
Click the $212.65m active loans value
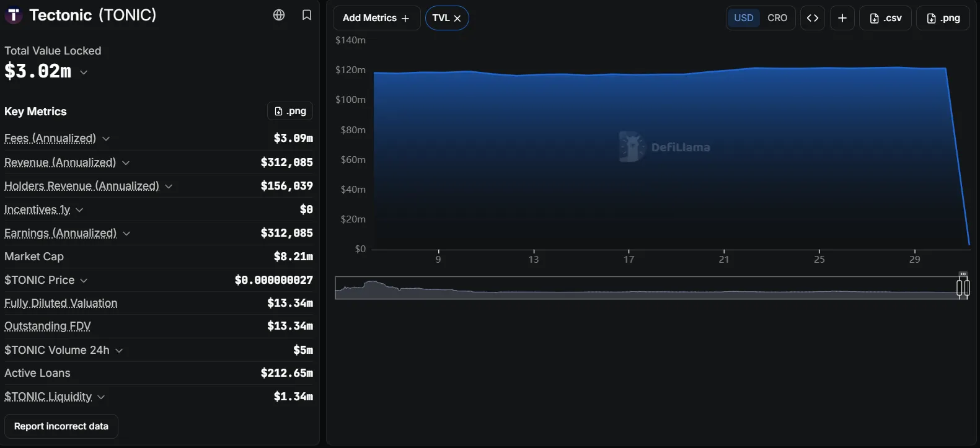point(286,373)
